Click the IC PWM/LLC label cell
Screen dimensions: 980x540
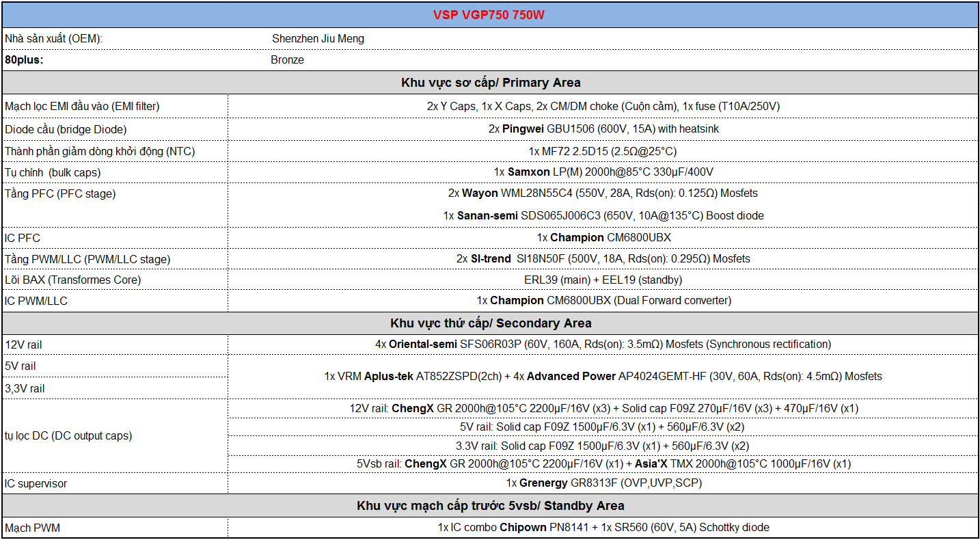click(x=115, y=301)
